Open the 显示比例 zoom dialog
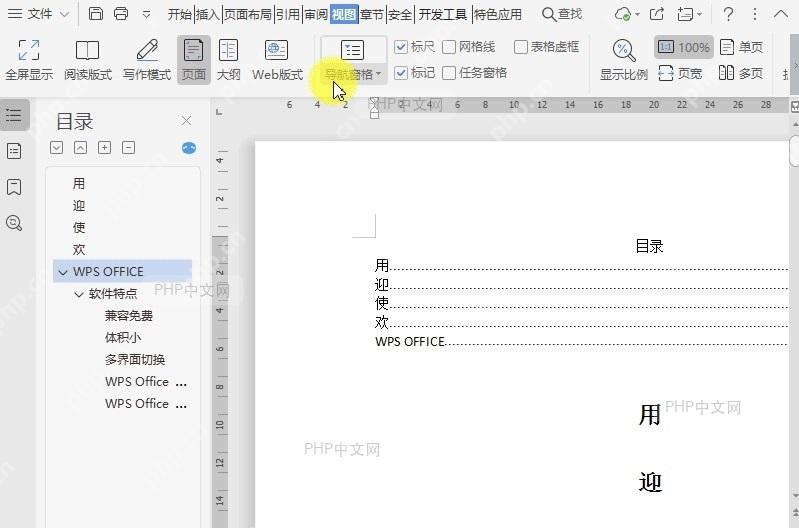The width and height of the screenshot is (799, 528). pyautogui.click(x=624, y=60)
